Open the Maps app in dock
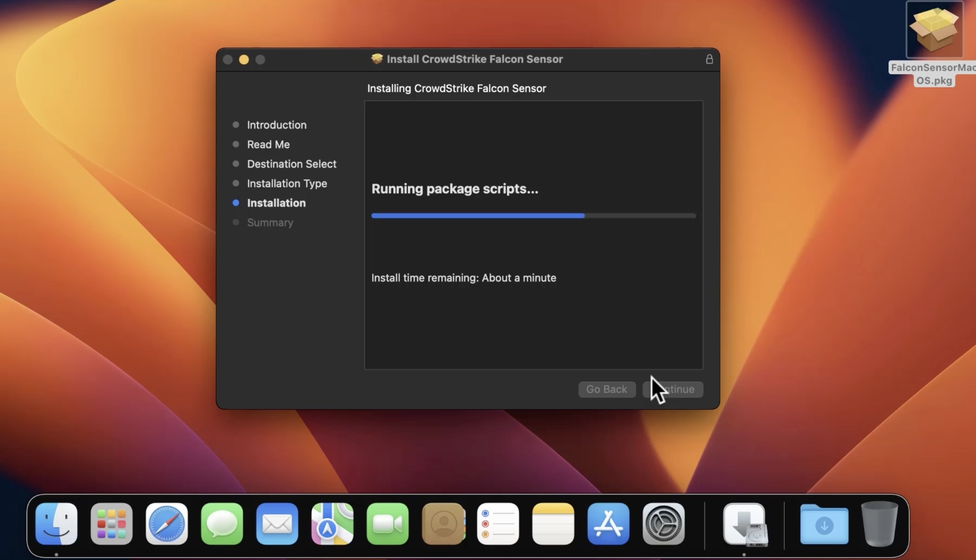 (x=332, y=524)
